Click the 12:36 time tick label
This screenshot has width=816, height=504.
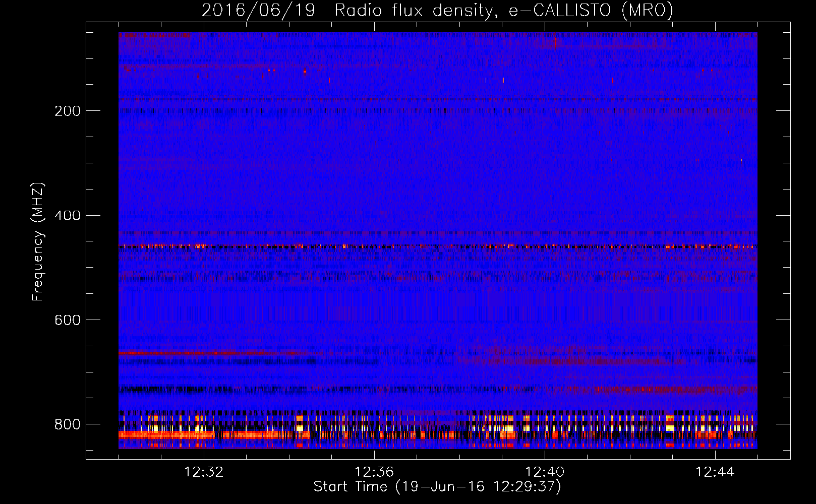click(x=374, y=472)
